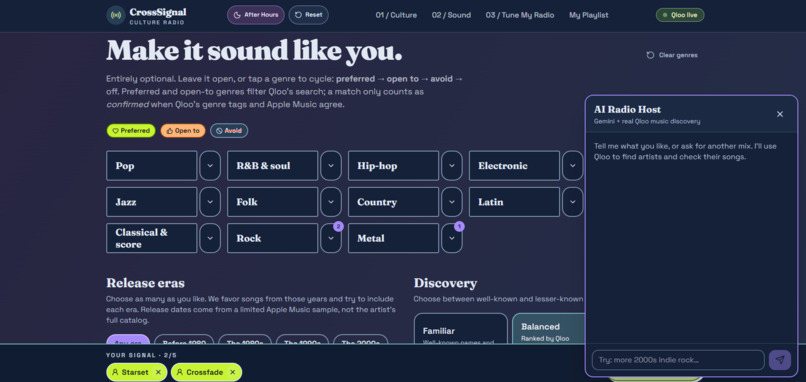The width and height of the screenshot is (806, 382).
Task: Expand the Electronic subgenre chevron
Action: [573, 166]
